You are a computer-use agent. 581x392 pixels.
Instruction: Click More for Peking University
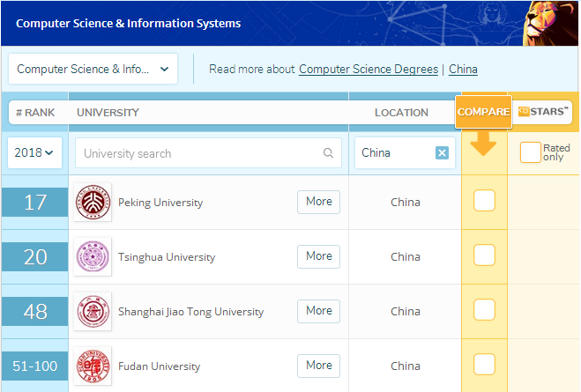(318, 202)
